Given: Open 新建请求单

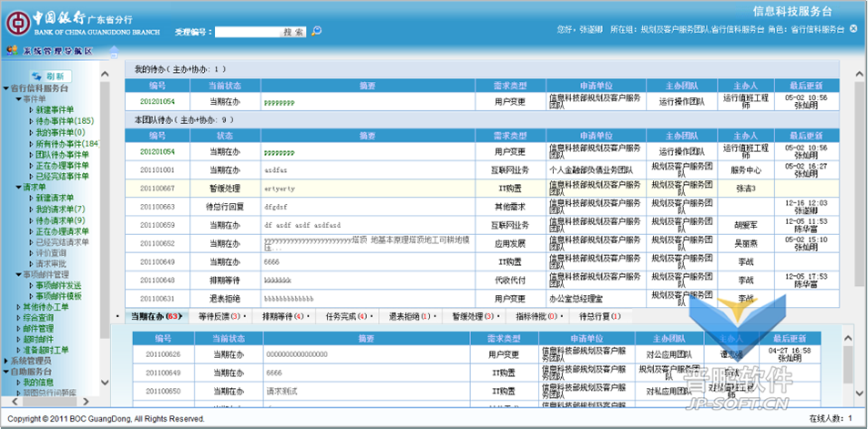Looking at the screenshot, I should (55, 198).
